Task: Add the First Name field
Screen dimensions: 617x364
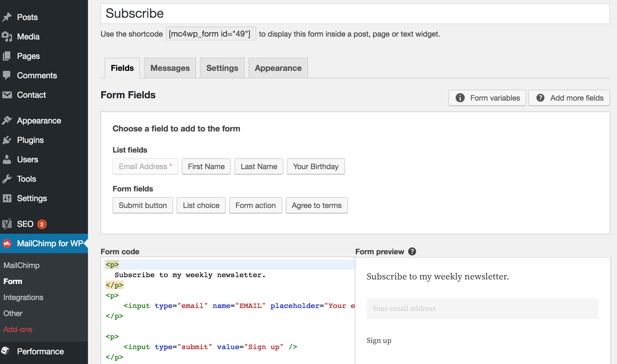Action: pos(206,167)
